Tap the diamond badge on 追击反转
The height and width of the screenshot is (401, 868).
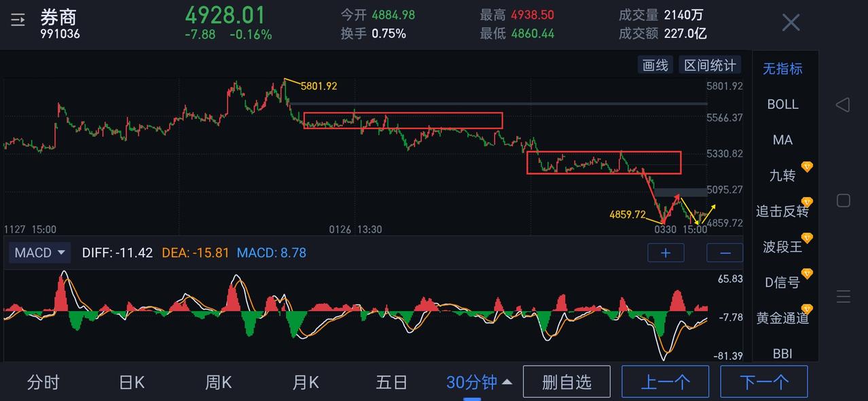(807, 202)
